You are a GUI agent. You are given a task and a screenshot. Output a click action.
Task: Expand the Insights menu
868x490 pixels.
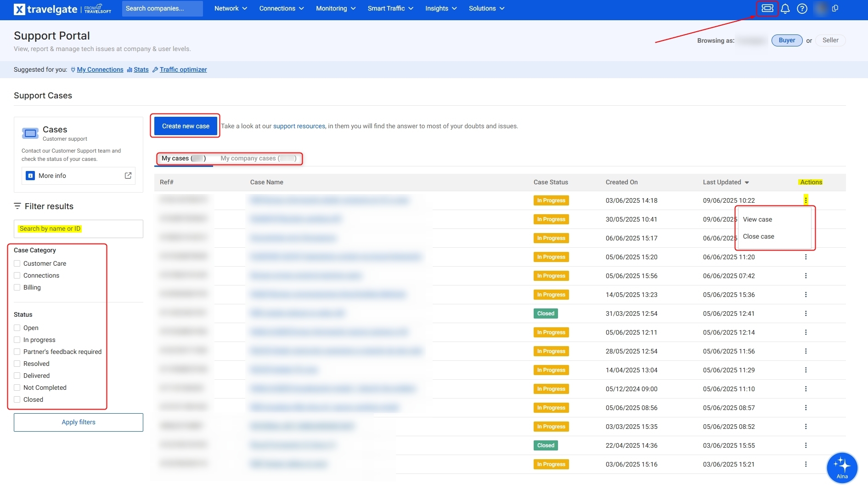pyautogui.click(x=441, y=8)
